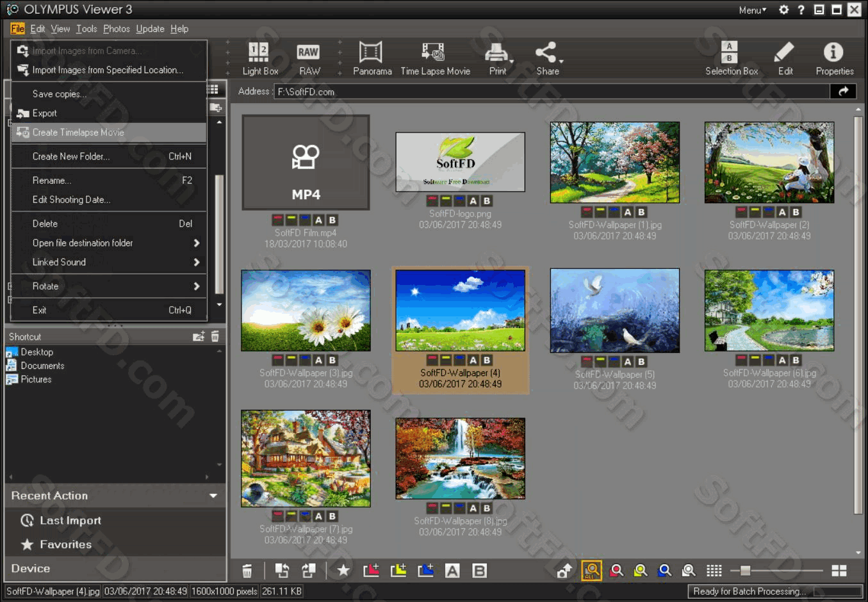Open the RAW development tool

point(309,58)
